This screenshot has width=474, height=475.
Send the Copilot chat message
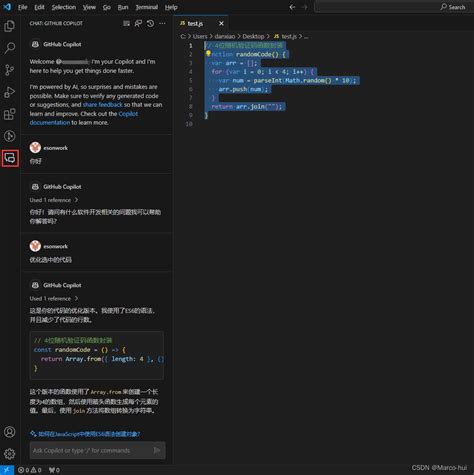point(157,450)
